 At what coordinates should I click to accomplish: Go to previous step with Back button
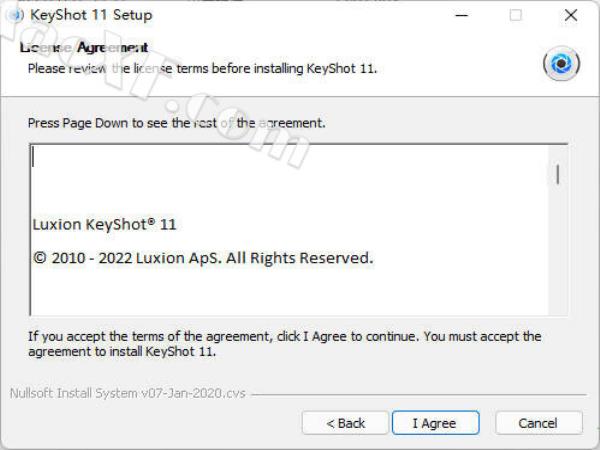tap(345, 423)
